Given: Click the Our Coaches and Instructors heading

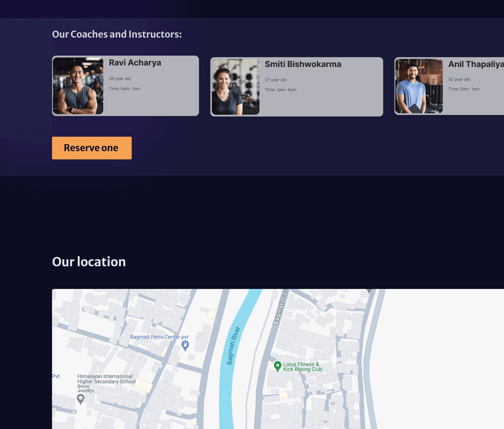Looking at the screenshot, I should 117,34.
